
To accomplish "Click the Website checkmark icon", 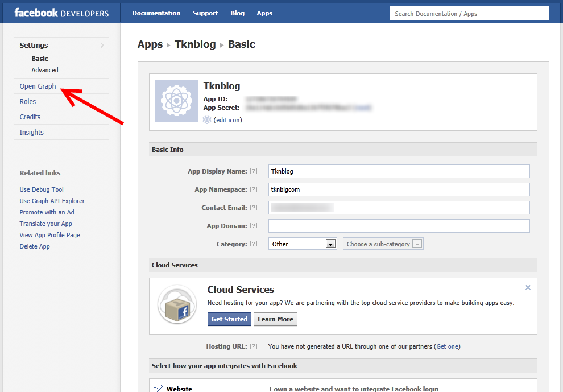I will (x=158, y=388).
